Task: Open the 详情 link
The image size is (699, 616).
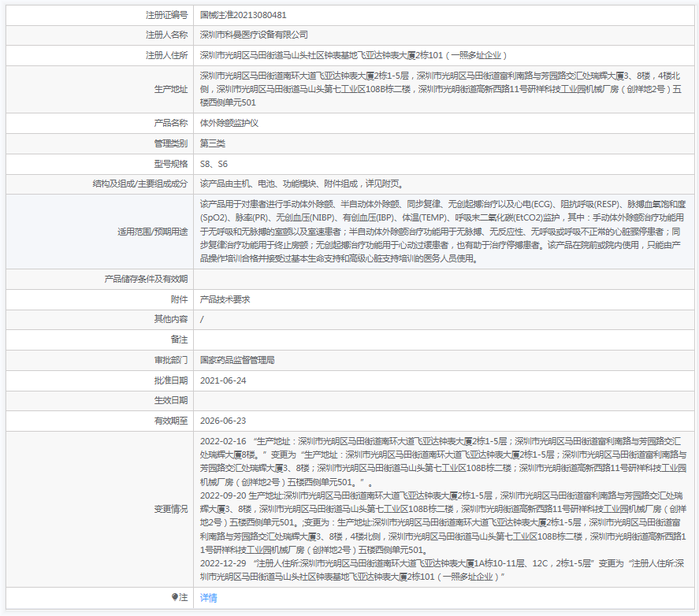Action: tap(208, 598)
